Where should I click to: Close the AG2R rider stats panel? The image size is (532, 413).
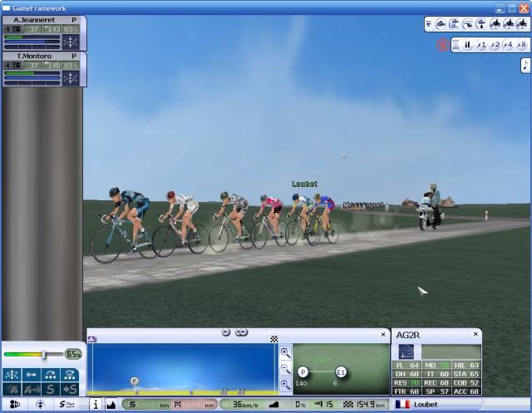tap(475, 334)
